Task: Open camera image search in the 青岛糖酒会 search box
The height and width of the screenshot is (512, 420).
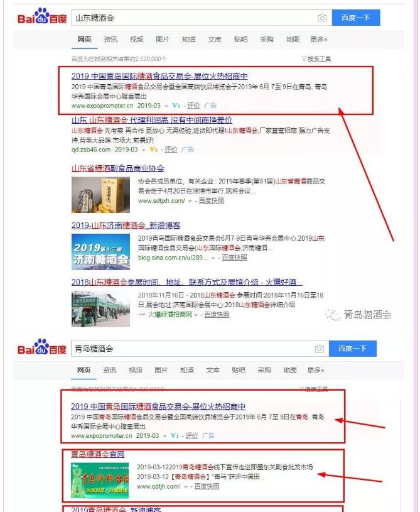Action: click(x=319, y=349)
